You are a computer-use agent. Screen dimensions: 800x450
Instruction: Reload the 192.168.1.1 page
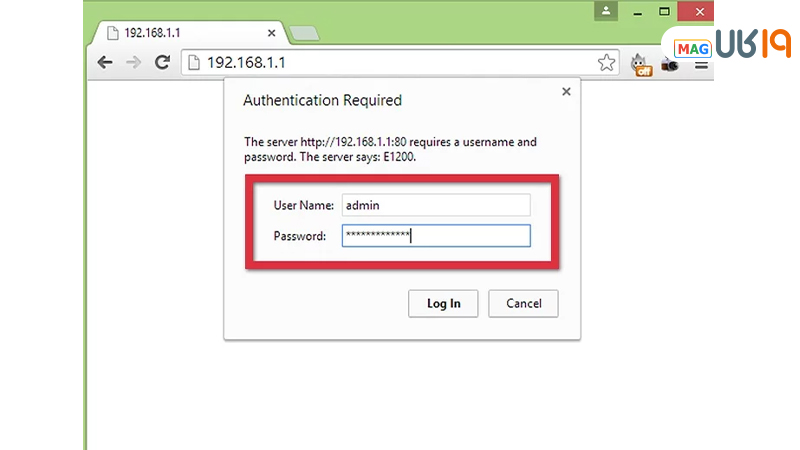pyautogui.click(x=161, y=62)
